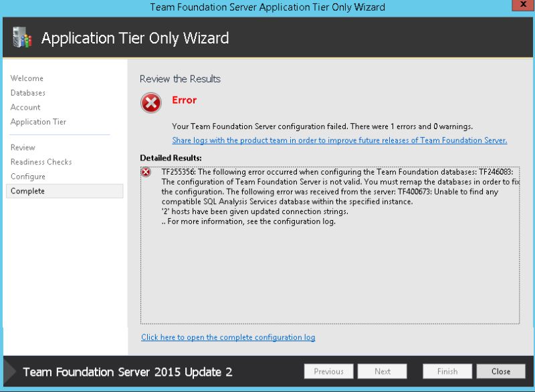Close the wizard window with the X

[523, 5]
